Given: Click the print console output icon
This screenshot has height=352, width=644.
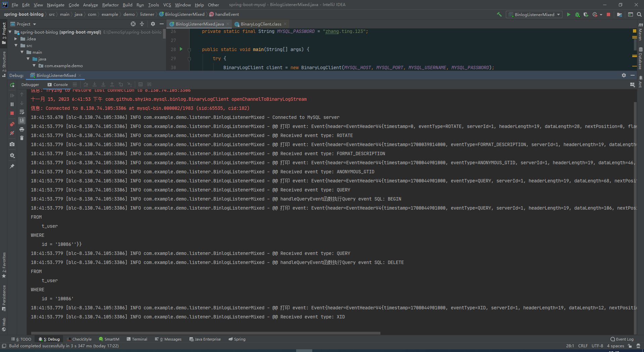Looking at the screenshot, I should coord(22,129).
